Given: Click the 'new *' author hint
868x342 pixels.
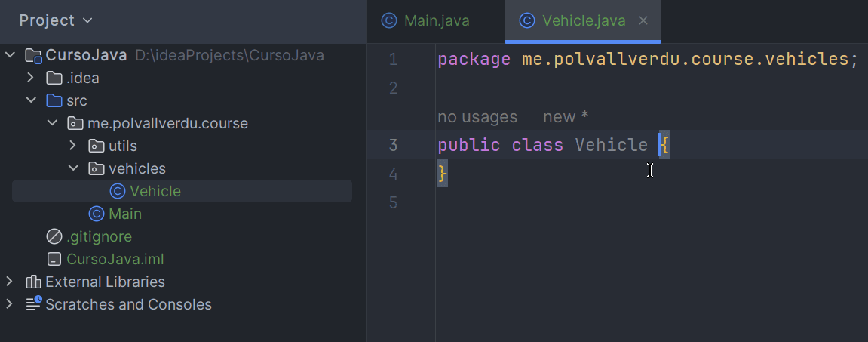Looking at the screenshot, I should point(566,117).
